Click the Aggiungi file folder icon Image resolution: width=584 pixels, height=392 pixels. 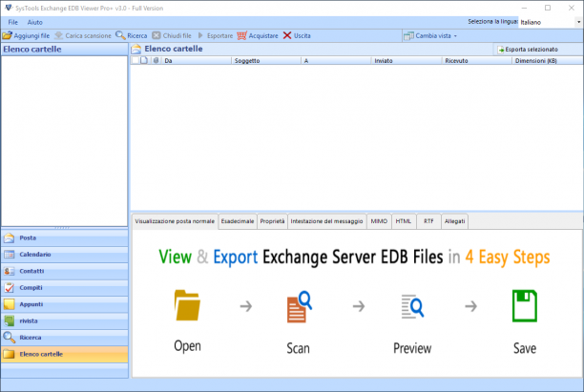coord(7,35)
